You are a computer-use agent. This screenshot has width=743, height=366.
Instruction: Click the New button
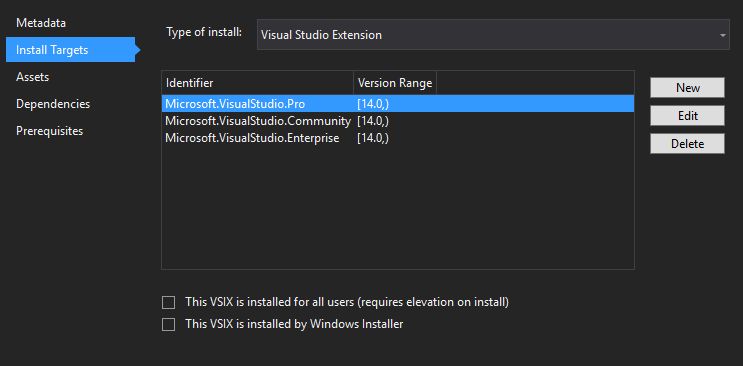coord(687,88)
